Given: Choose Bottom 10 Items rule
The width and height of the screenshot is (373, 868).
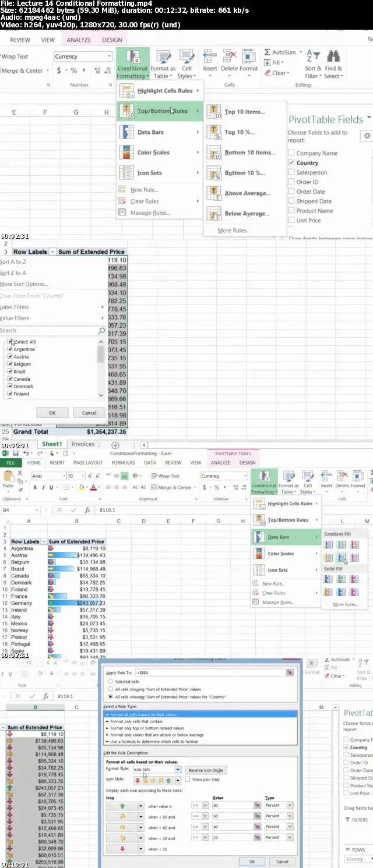Looking at the screenshot, I should tap(245, 153).
